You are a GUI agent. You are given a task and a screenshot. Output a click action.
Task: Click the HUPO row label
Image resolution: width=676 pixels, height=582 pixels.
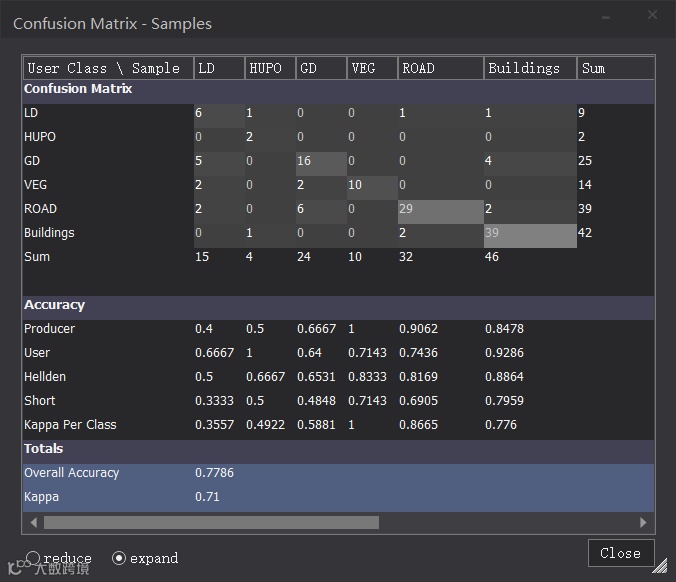pos(40,137)
